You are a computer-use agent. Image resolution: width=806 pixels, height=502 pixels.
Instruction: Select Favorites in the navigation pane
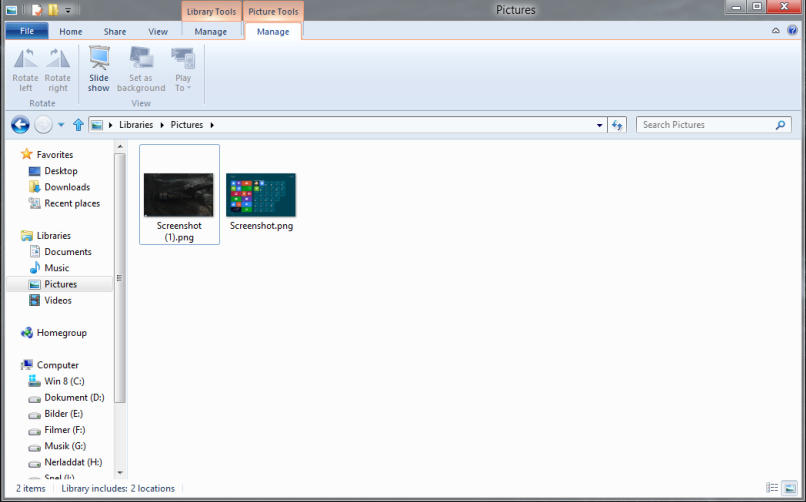point(54,155)
